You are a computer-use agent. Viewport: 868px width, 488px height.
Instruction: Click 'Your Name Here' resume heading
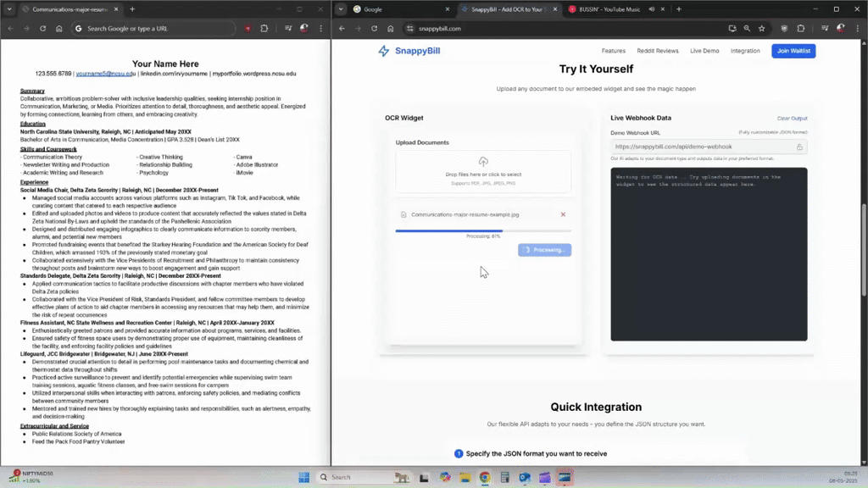pos(165,64)
